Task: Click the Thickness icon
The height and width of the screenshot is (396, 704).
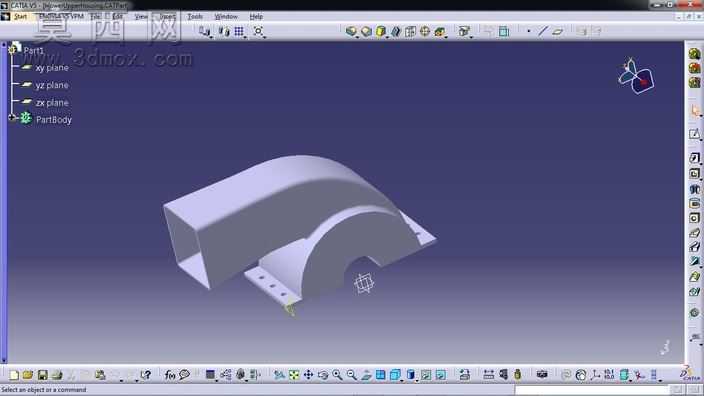Action: click(410, 31)
